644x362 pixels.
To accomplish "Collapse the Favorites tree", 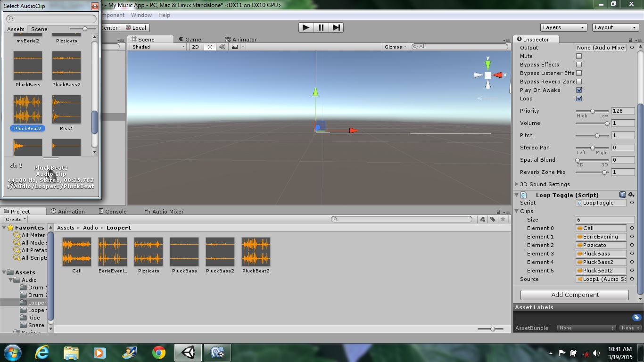I will click(4, 228).
